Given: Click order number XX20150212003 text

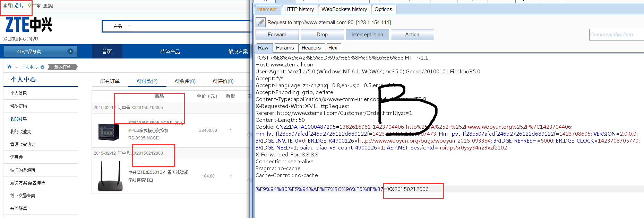Looking at the screenshot, I should pos(147,153).
